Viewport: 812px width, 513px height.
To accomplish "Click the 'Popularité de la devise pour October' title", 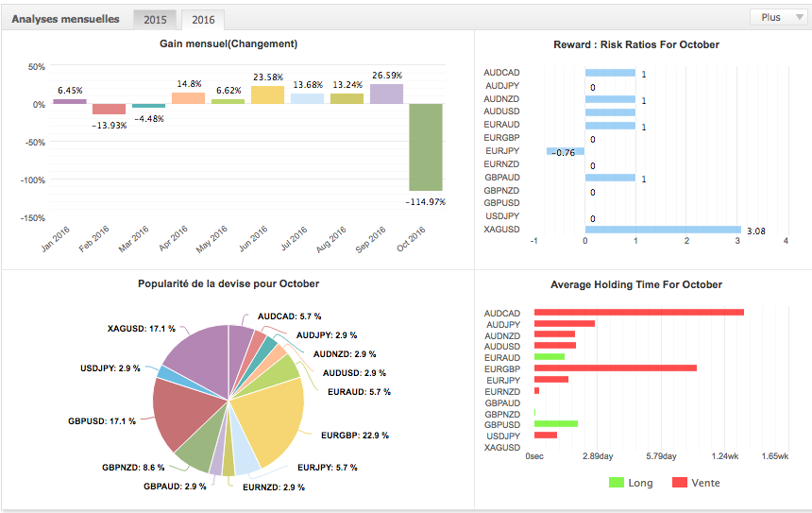I will coord(228,283).
